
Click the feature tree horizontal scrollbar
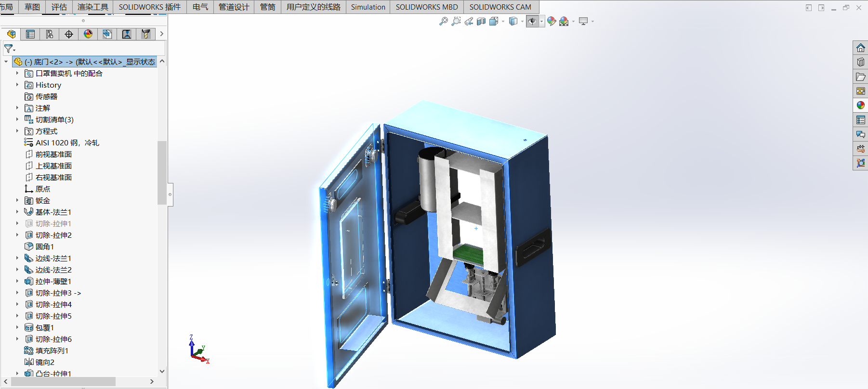(63, 381)
